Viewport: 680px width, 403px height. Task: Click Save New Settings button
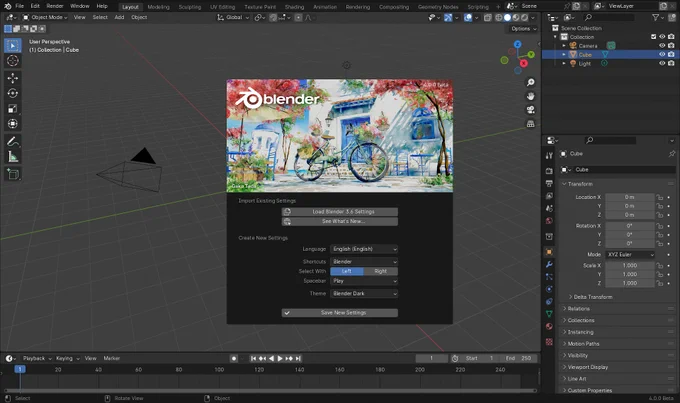340,313
